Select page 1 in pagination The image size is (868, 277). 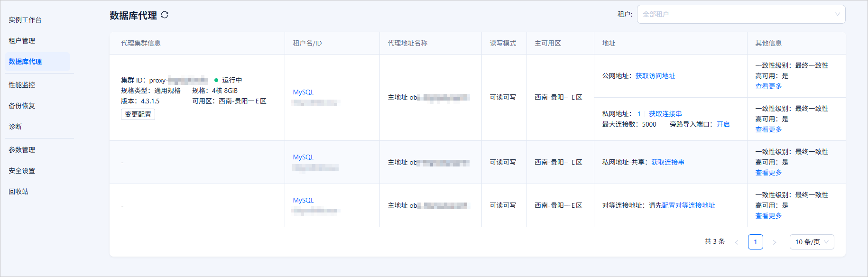click(x=756, y=242)
